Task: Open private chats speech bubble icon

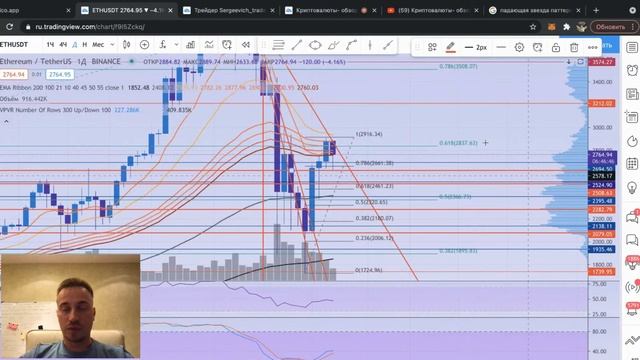Action: pyautogui.click(x=632, y=240)
